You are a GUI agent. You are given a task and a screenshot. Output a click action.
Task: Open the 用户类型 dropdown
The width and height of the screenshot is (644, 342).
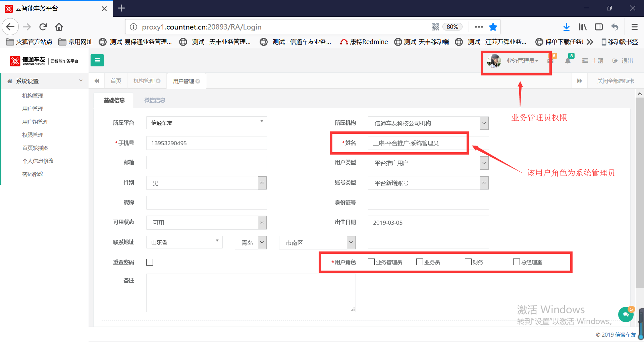[428, 163]
